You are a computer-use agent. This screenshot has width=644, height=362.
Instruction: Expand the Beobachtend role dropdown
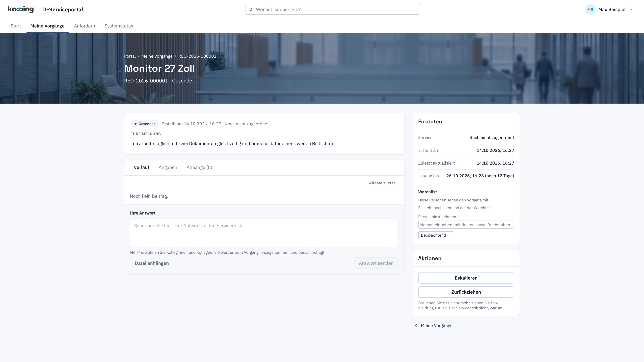(436, 235)
